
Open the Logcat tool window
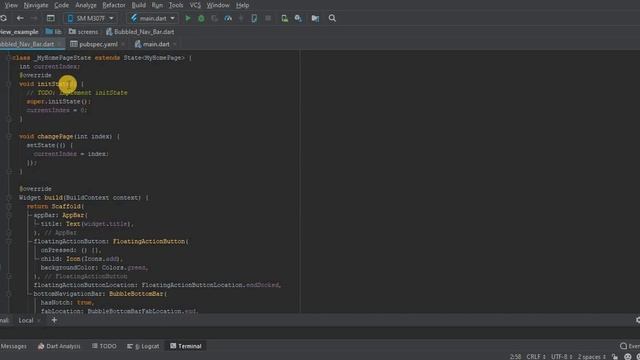pyautogui.click(x=143, y=346)
